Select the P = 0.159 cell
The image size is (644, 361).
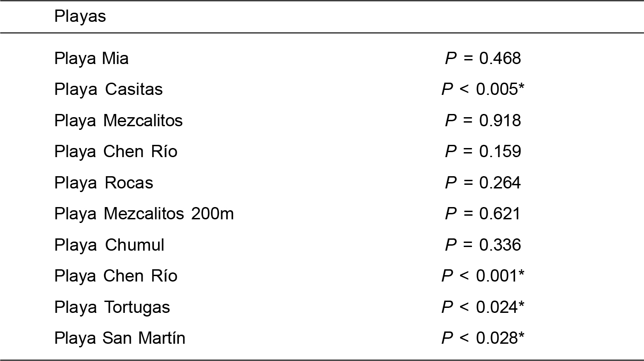click(x=483, y=152)
